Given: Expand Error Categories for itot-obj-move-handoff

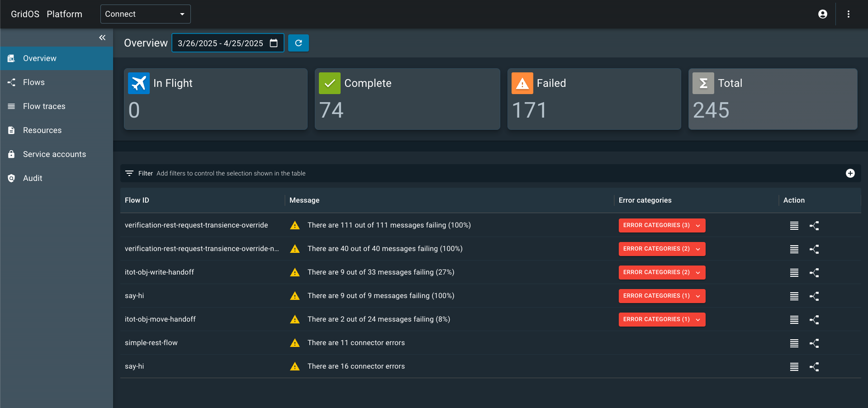Looking at the screenshot, I should [x=662, y=319].
